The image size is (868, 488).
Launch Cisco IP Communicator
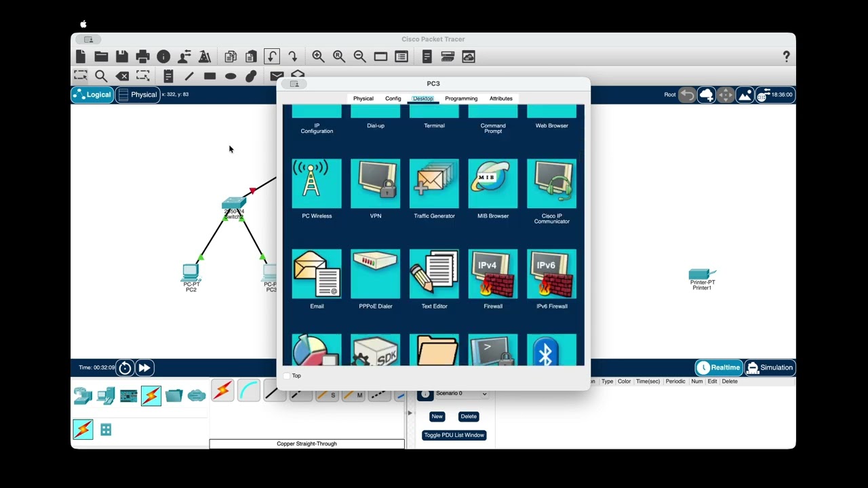coord(552,184)
